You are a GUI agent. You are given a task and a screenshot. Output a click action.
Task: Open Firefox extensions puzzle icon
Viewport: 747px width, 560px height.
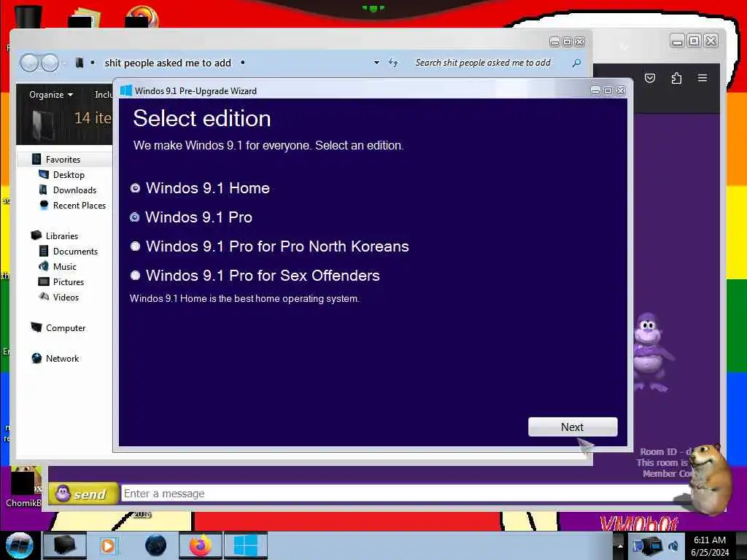click(676, 78)
